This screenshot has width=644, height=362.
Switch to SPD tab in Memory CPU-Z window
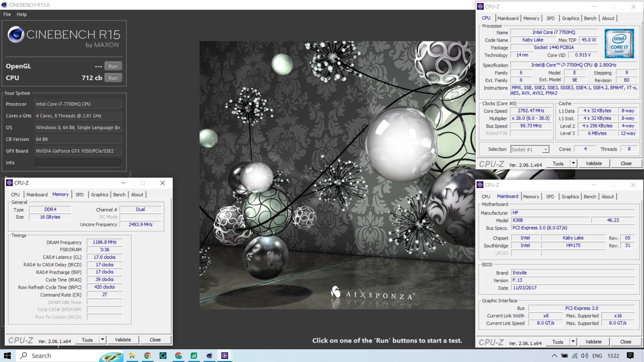point(79,194)
